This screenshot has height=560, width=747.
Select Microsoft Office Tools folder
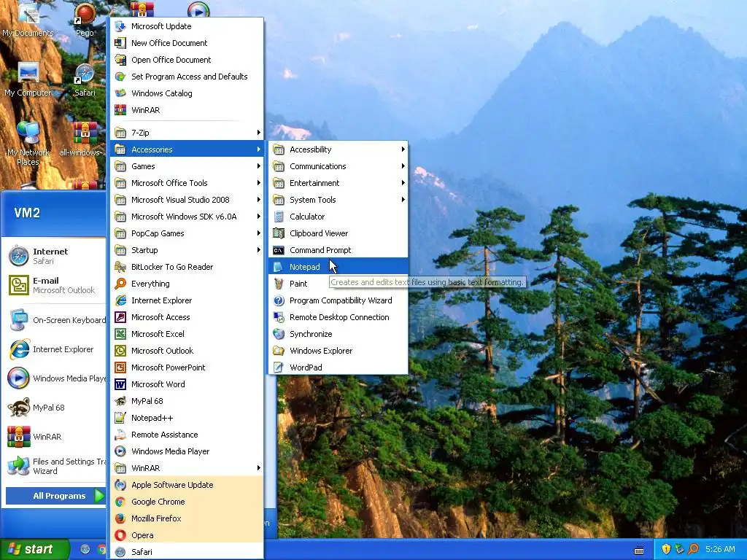click(187, 183)
